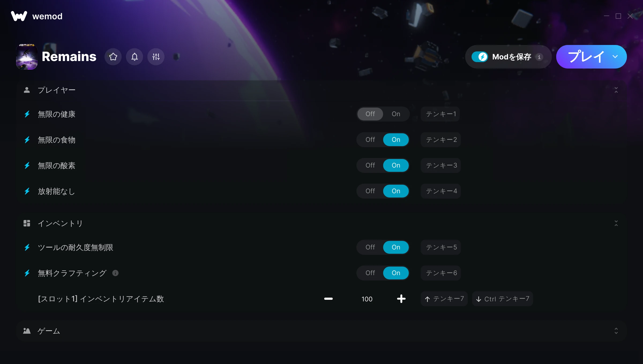Screen dimensions: 643x364
Task: Click the favorite star icon next to Remains
Action: coord(113,57)
